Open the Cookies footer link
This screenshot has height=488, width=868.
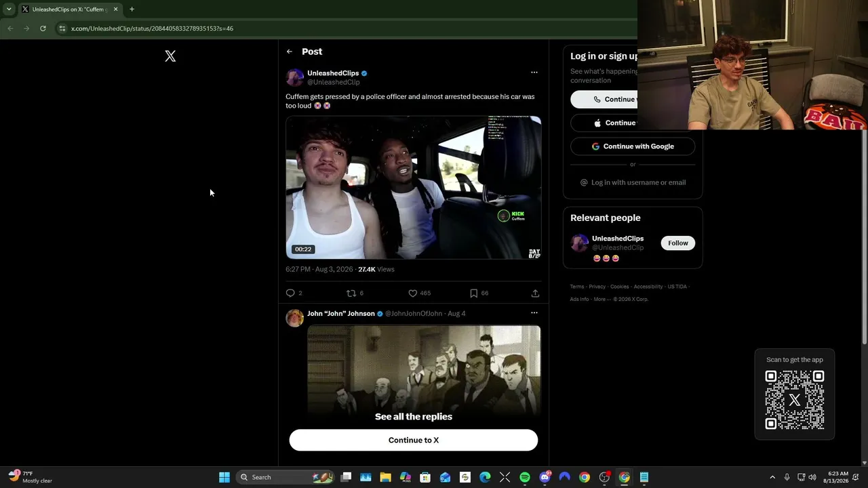click(x=619, y=287)
